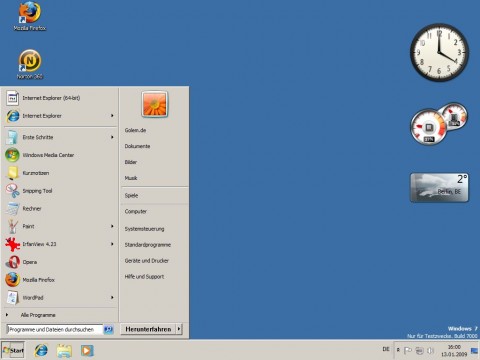
Task: Focus the Programme und Dateien durchsuchen field
Action: (55, 330)
